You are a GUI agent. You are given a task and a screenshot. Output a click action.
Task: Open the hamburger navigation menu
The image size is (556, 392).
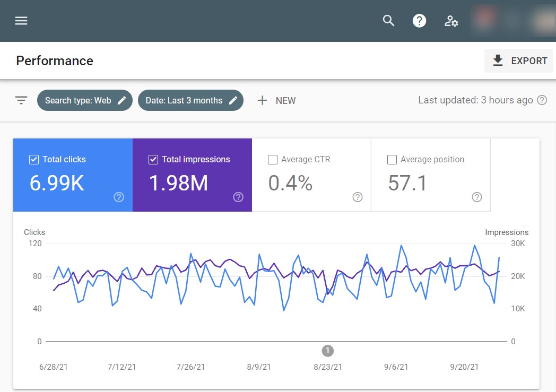(x=21, y=21)
